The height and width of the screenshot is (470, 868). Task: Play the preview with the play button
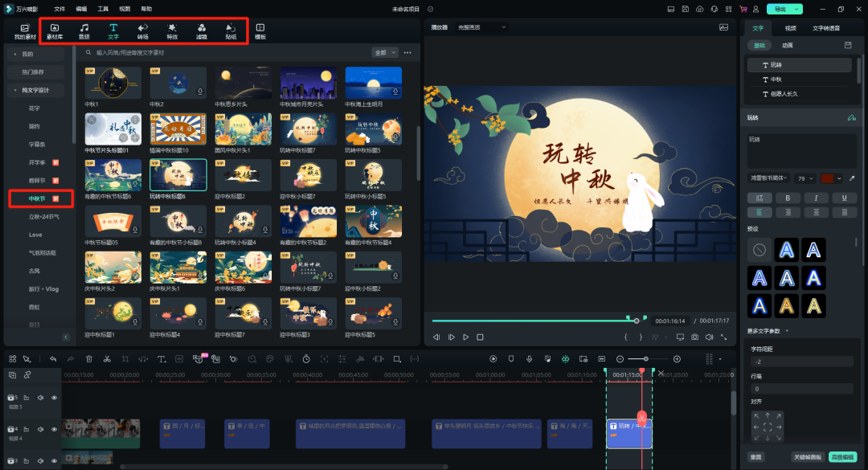[x=465, y=337]
